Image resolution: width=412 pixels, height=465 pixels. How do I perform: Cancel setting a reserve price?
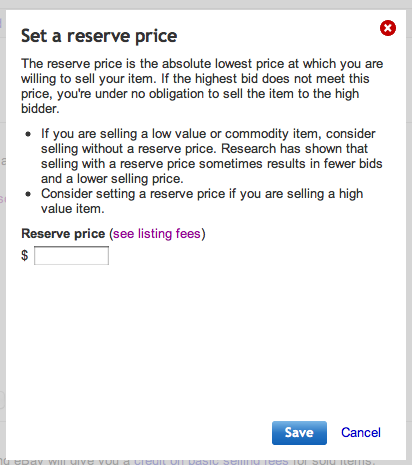click(361, 433)
